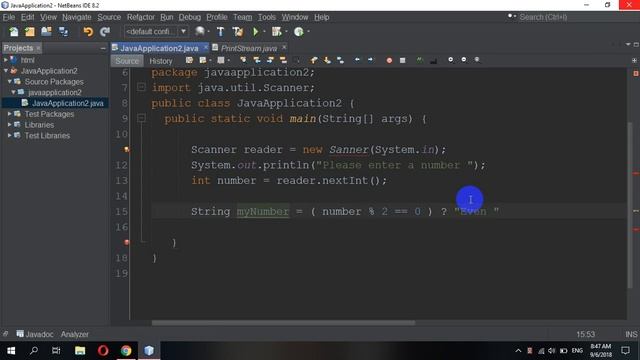Click the Open Project toolbar icon

coord(47,31)
